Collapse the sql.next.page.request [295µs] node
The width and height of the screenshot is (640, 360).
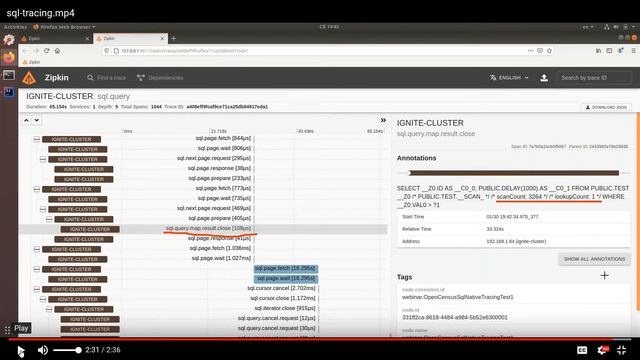tap(43, 159)
